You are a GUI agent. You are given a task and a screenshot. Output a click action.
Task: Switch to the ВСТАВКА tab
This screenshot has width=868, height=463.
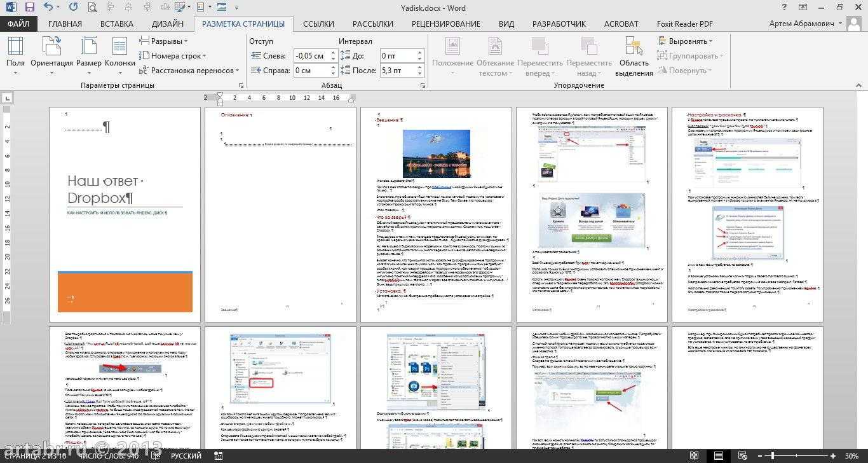[x=117, y=24]
